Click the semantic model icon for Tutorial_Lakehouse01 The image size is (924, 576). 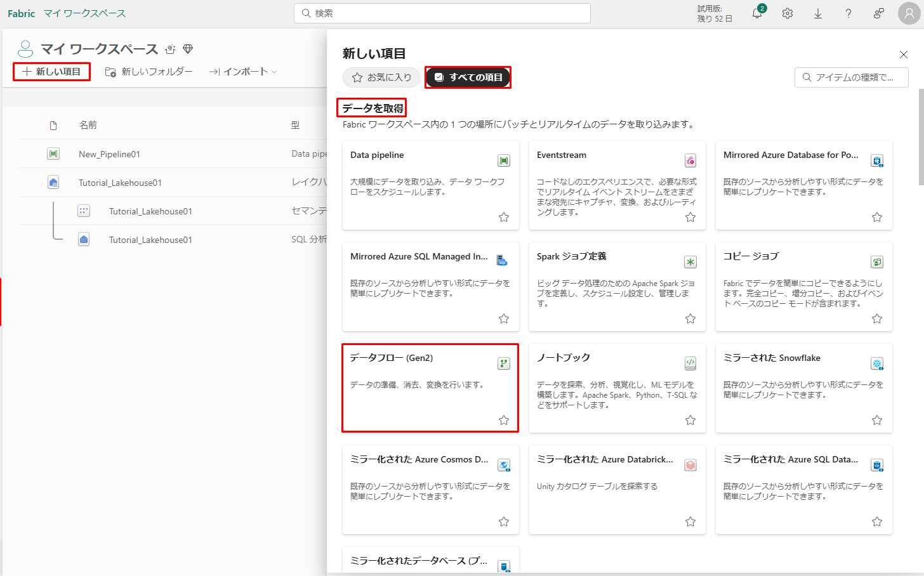(84, 211)
